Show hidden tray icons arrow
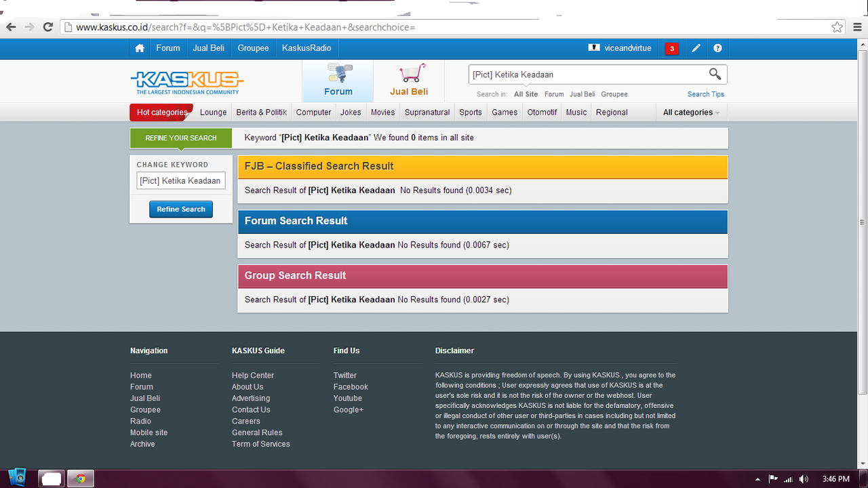Viewport: 868px width, 488px height. pos(757,479)
